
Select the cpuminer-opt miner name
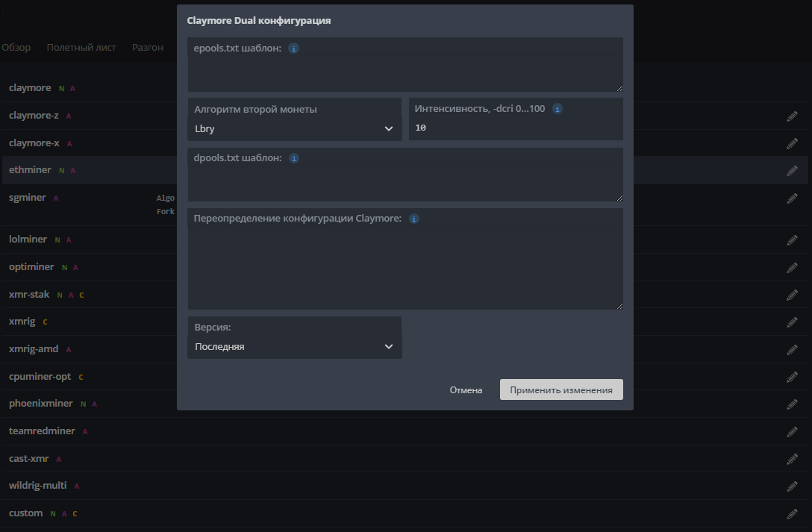click(x=40, y=376)
